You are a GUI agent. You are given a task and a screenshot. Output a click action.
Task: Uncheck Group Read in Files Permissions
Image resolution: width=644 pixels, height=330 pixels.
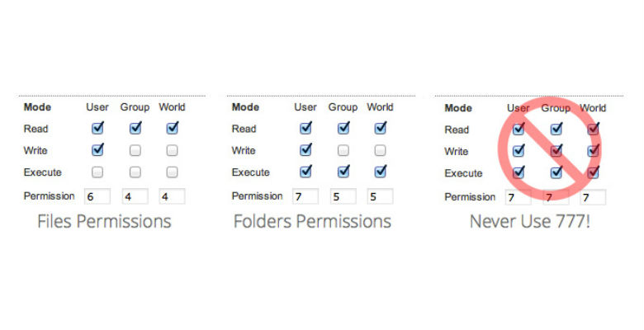coord(135,128)
